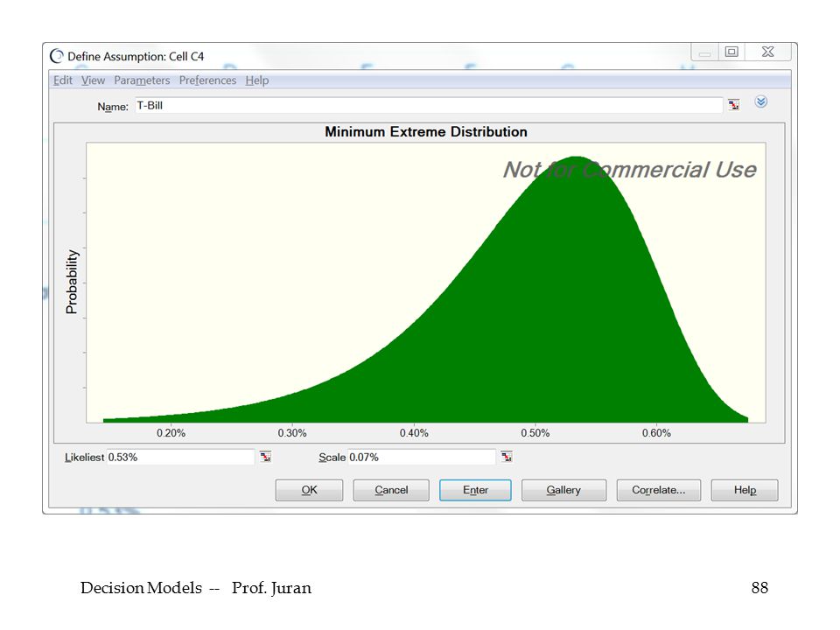The width and height of the screenshot is (840, 630).
Task: Click the 0.20% axis label
Action: click(171, 433)
